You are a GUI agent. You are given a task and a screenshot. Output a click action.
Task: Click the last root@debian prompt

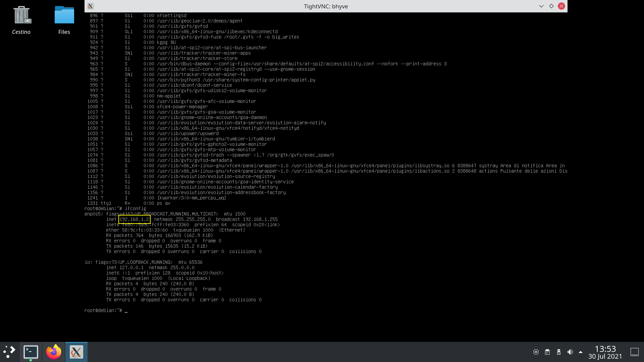103,310
